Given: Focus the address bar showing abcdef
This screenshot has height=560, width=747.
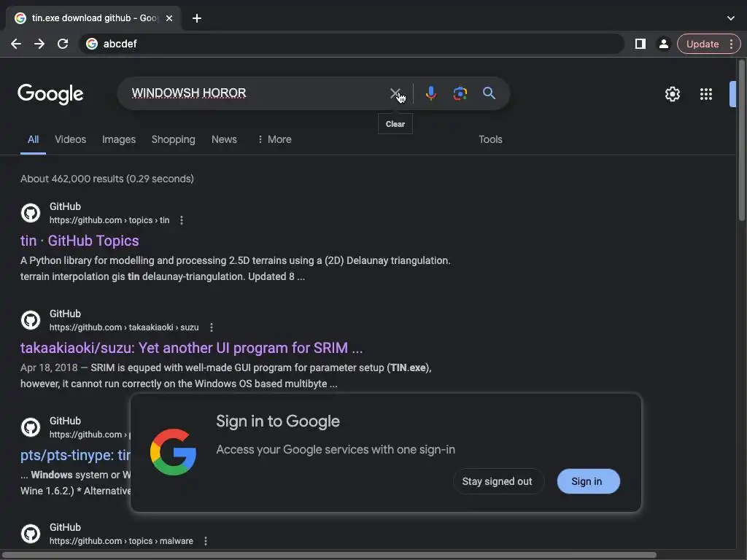Looking at the screenshot, I should pos(352,44).
